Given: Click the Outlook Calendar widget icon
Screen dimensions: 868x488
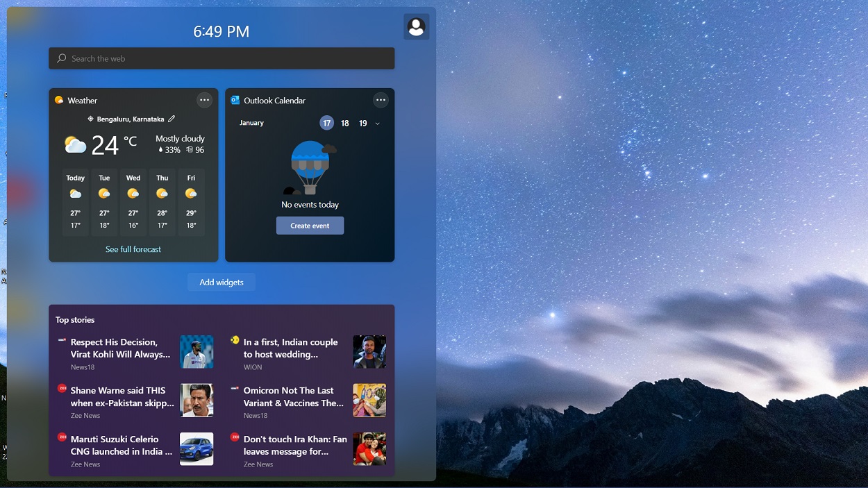Looking at the screenshot, I should click(235, 100).
